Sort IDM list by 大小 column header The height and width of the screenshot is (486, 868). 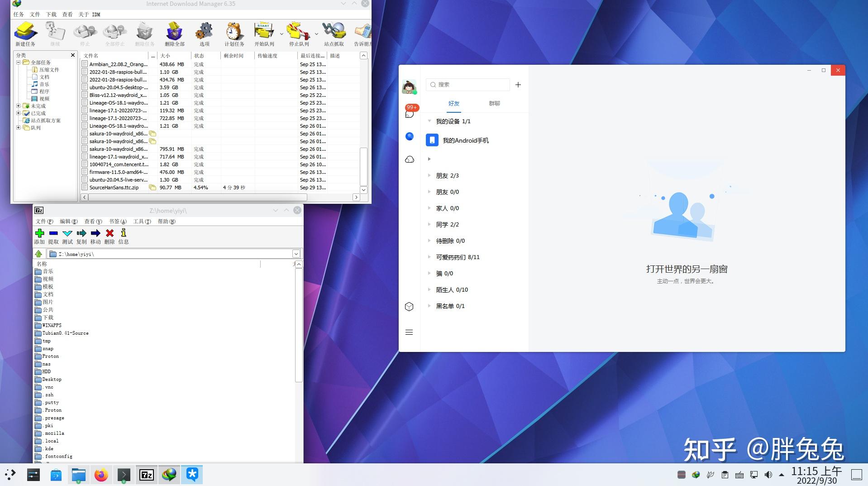point(174,56)
